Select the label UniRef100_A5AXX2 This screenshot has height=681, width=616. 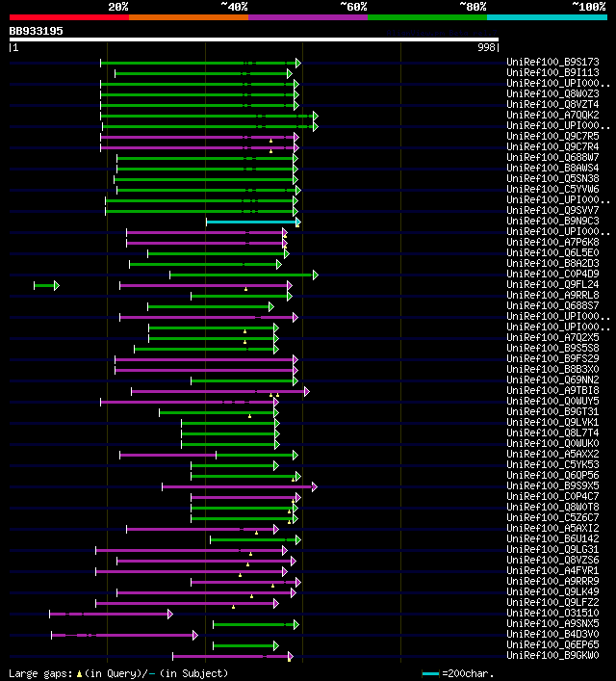(x=552, y=454)
